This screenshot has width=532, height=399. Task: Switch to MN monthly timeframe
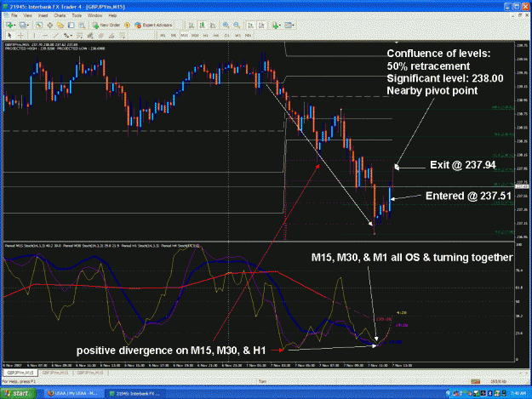point(249,35)
